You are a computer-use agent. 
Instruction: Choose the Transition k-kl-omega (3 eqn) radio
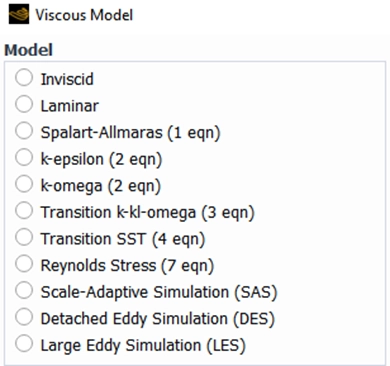[24, 211]
